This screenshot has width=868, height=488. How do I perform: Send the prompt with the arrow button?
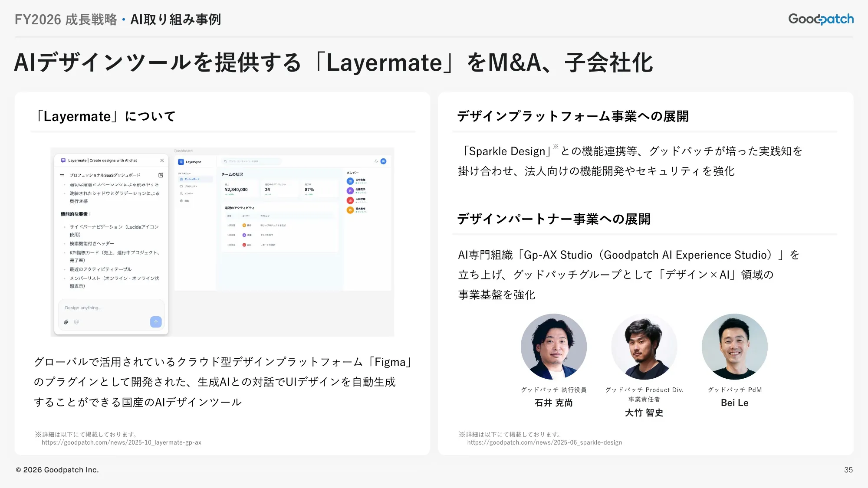click(x=156, y=322)
